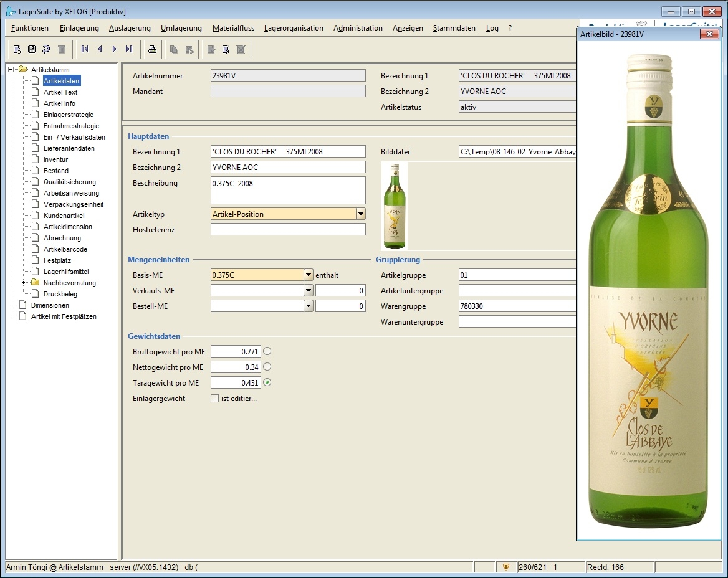Print using the printer toolbar icon
Image resolution: width=728 pixels, height=578 pixels.
[x=152, y=49]
